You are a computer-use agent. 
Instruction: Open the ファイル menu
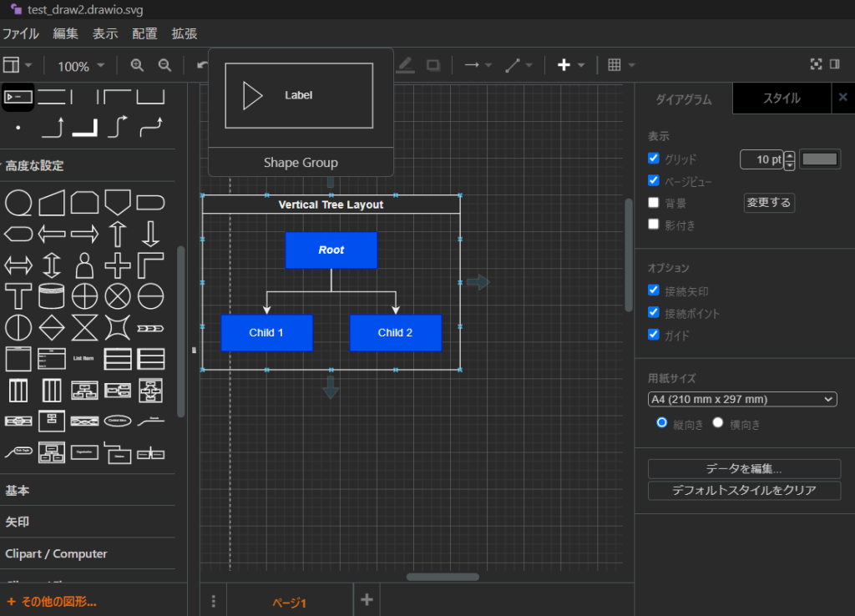pyautogui.click(x=20, y=34)
